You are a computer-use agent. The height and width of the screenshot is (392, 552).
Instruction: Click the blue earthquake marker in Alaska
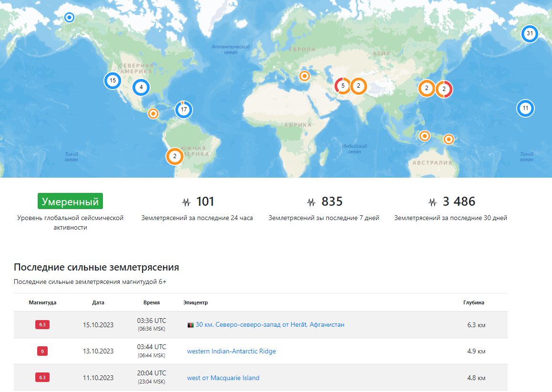(x=69, y=17)
